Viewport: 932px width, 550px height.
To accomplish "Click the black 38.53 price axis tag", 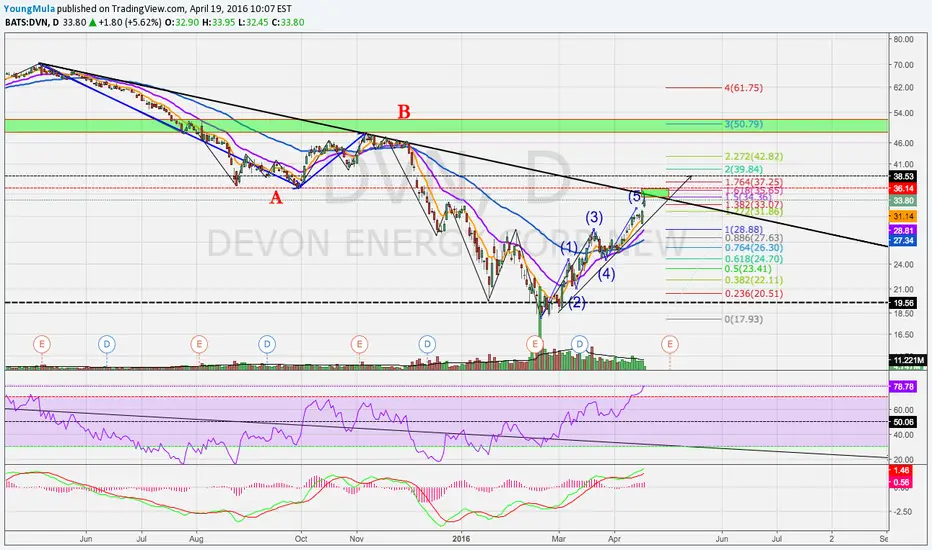I will click(903, 177).
